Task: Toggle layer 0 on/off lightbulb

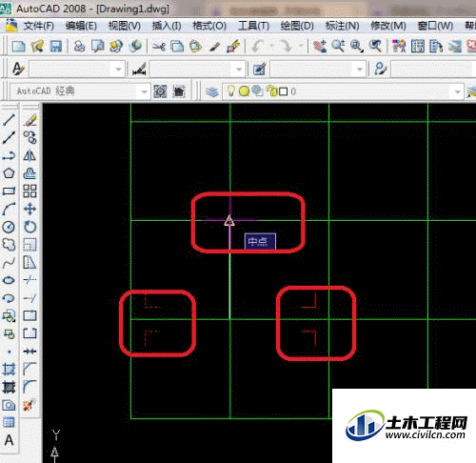Action: [231, 91]
